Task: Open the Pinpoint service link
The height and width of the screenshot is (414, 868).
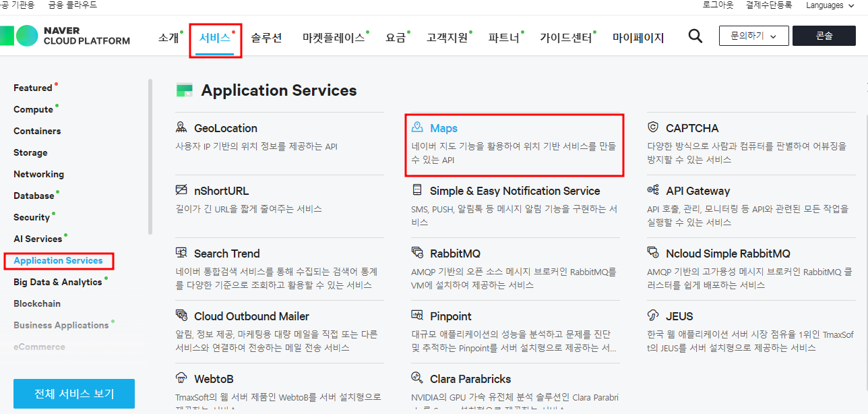Action: coord(451,316)
